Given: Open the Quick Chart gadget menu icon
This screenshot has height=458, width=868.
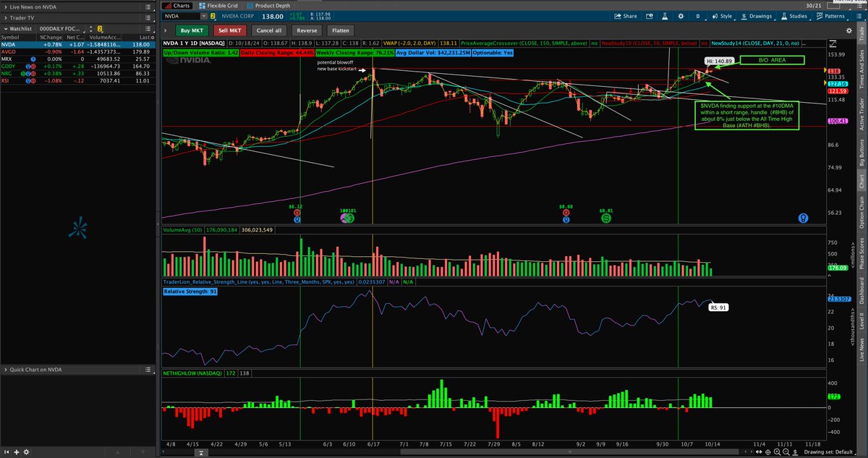Looking at the screenshot, I should 147,370.
